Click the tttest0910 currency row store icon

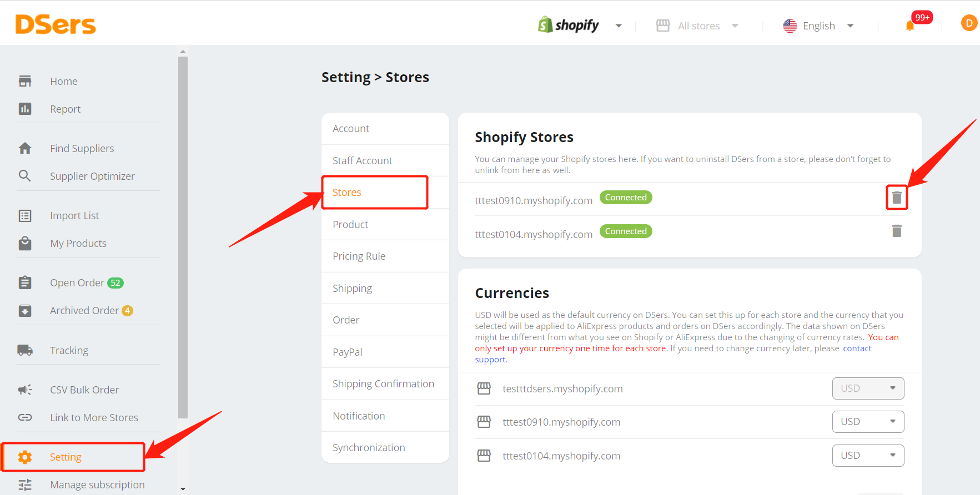484,422
